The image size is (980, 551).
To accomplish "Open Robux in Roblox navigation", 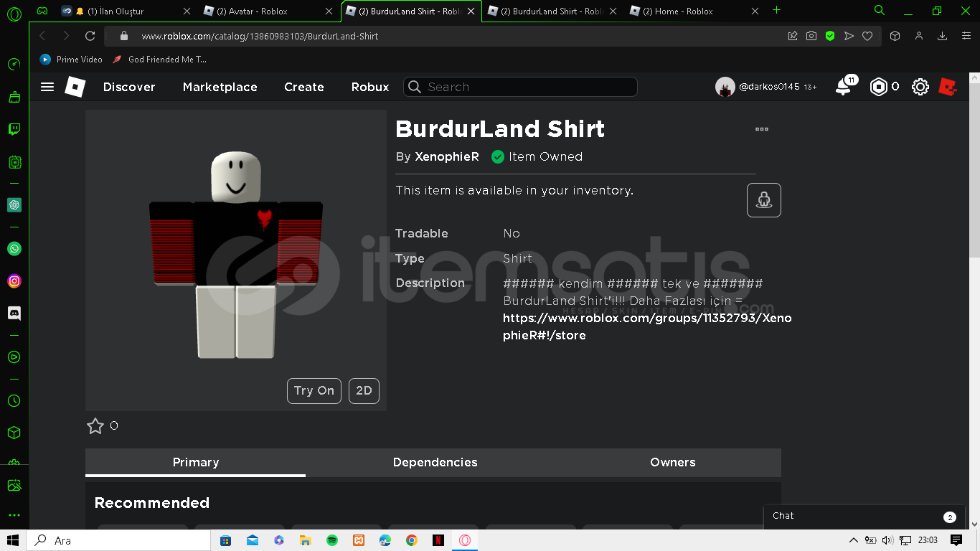I will click(370, 87).
